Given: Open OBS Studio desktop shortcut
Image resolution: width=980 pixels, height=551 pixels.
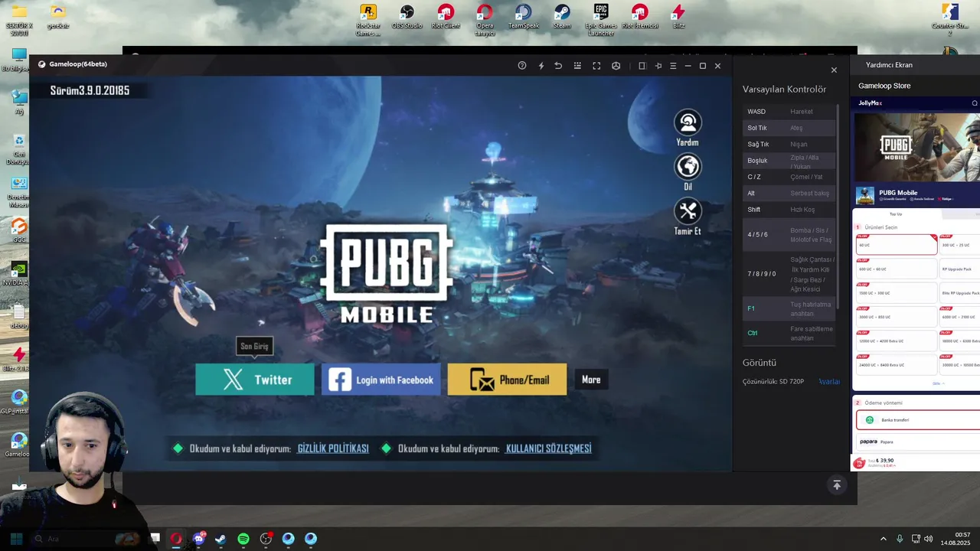Looking at the screenshot, I should coord(407,17).
